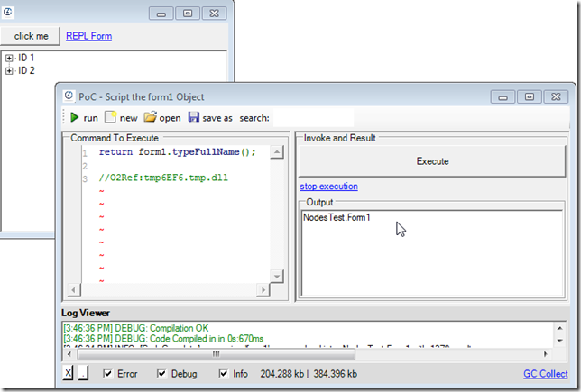Click code editor scroll left arrow
The image size is (581, 392).
click(73, 290)
